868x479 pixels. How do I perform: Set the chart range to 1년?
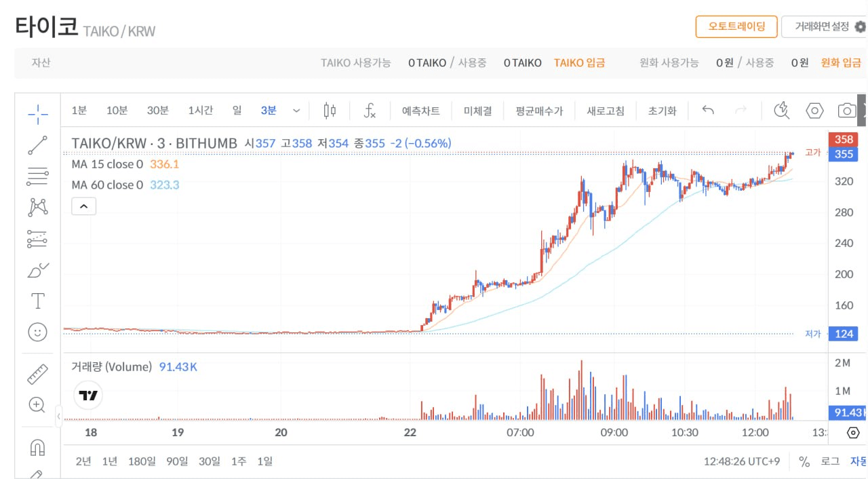click(x=110, y=461)
